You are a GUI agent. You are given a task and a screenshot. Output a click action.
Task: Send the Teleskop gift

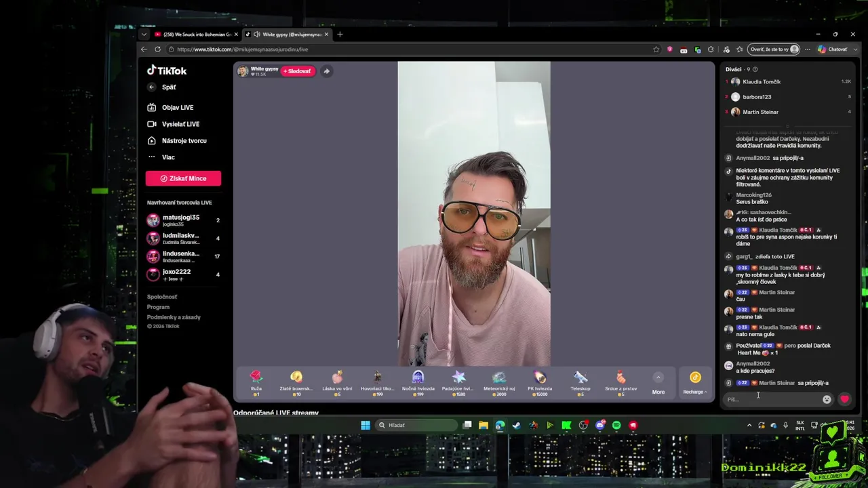point(580,383)
